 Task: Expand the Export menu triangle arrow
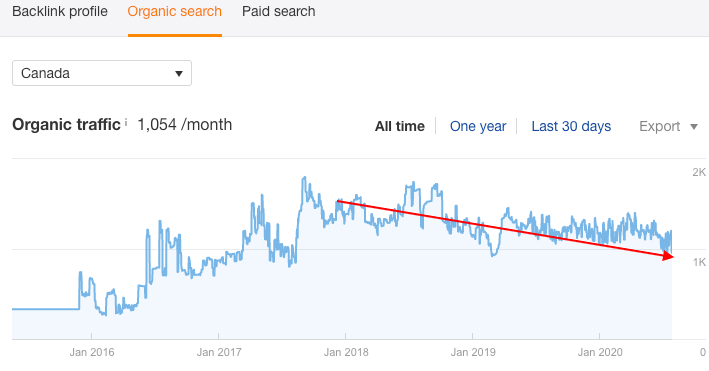coord(694,127)
